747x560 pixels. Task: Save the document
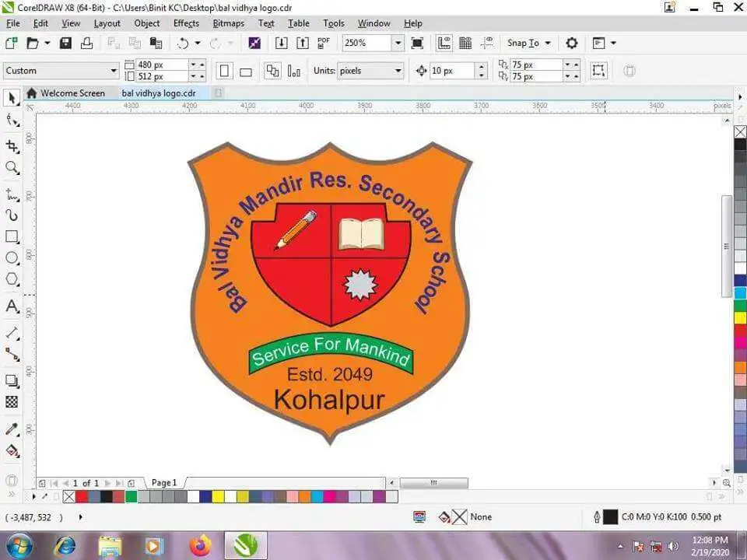(x=65, y=44)
